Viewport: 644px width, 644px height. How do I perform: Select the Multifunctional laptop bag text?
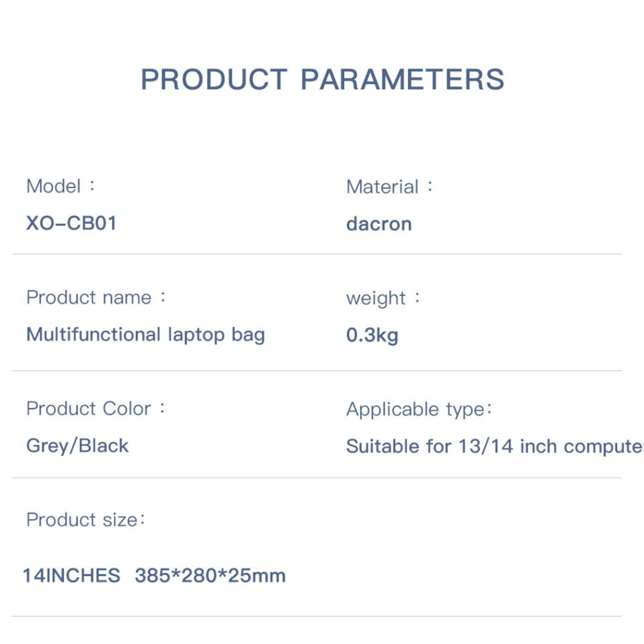coord(145,335)
